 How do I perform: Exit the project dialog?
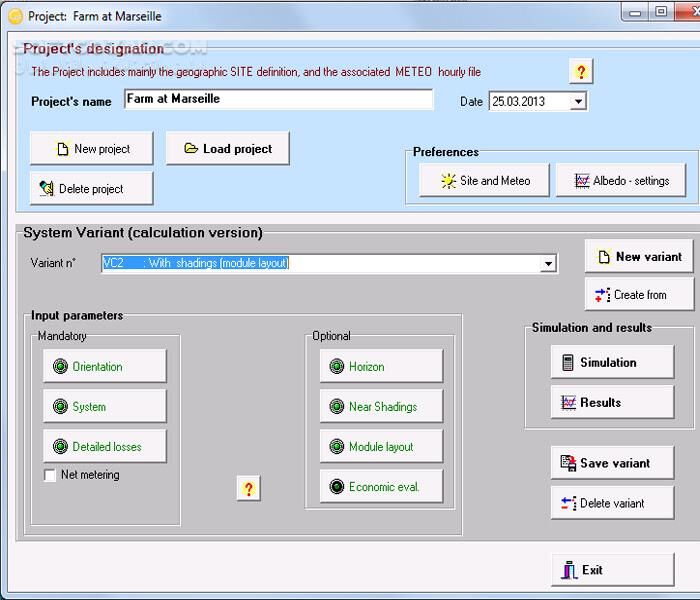tap(611, 570)
